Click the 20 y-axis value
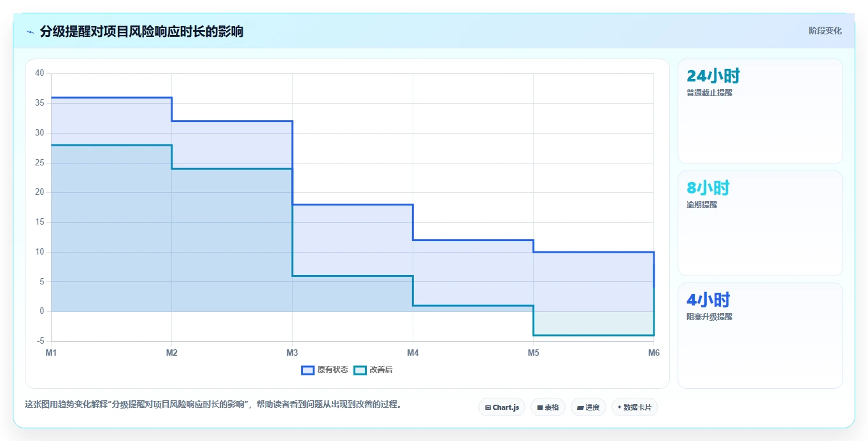The image size is (868, 441). (39, 192)
